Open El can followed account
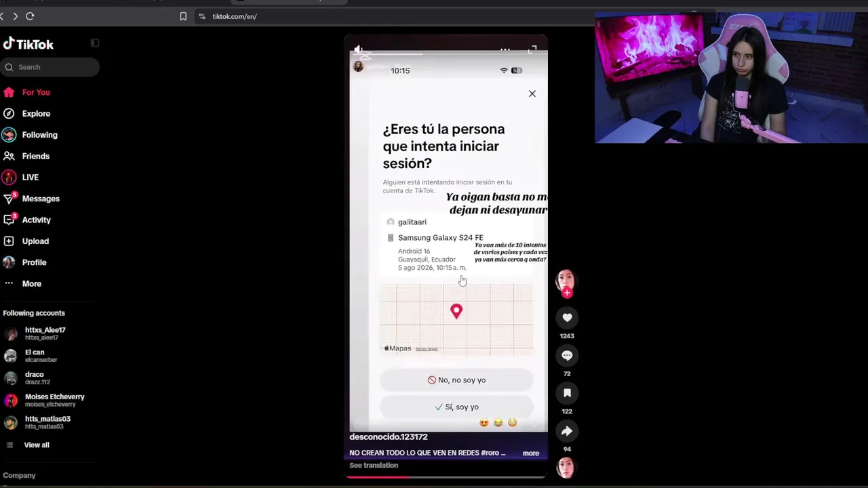Viewport: 868px width, 488px height. coord(31,356)
